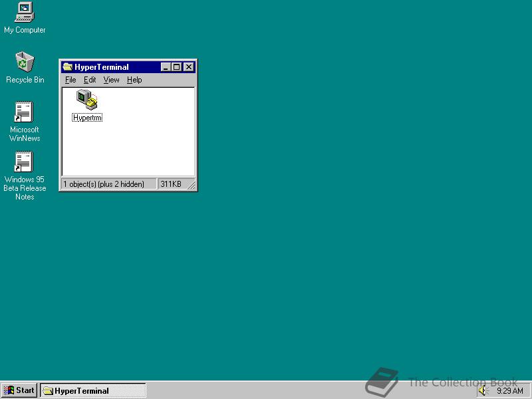532x399 pixels.
Task: Open the Help menu in HyperTerminal
Action: [134, 80]
